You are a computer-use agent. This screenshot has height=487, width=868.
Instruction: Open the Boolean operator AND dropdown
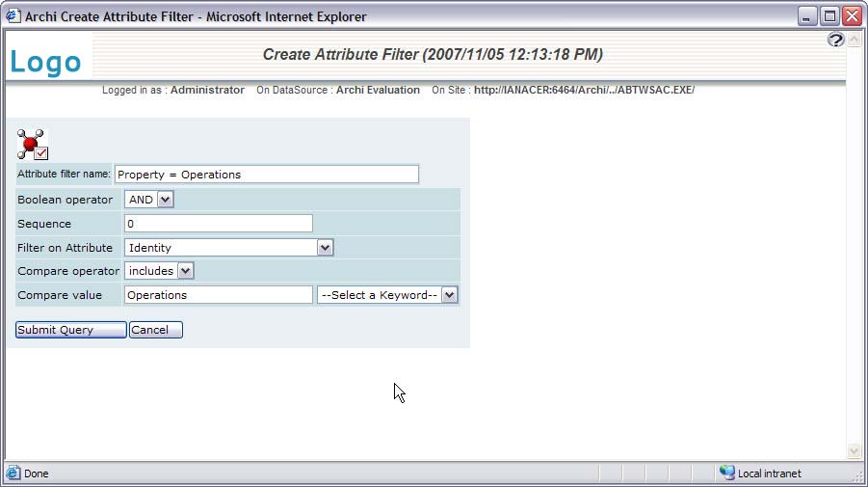pyautogui.click(x=149, y=200)
